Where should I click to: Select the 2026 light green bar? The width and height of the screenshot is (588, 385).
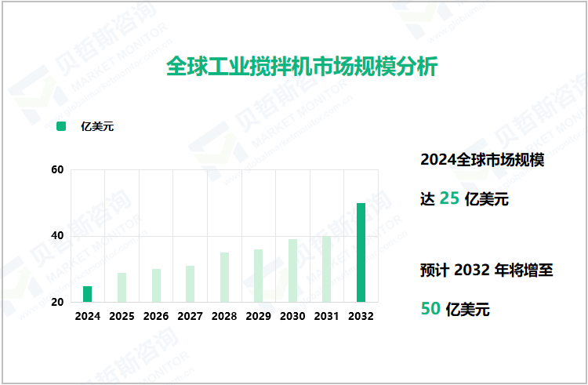156,285
